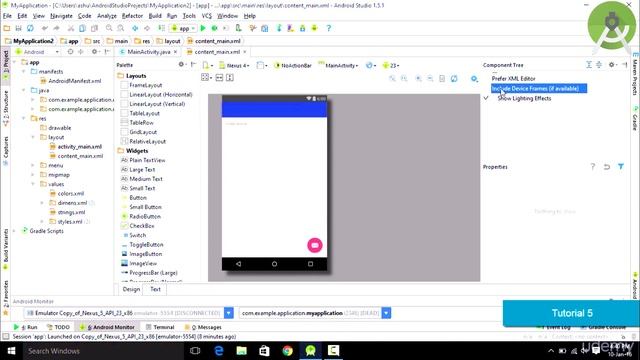This screenshot has height=360, width=640.
Task: Expand the menu folder in tree
Action: (x=33, y=165)
